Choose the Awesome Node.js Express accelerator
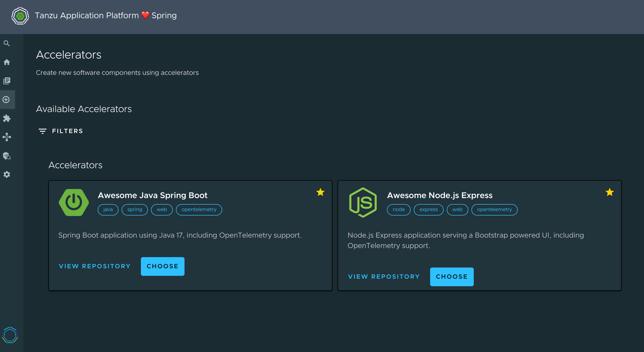 pyautogui.click(x=452, y=277)
